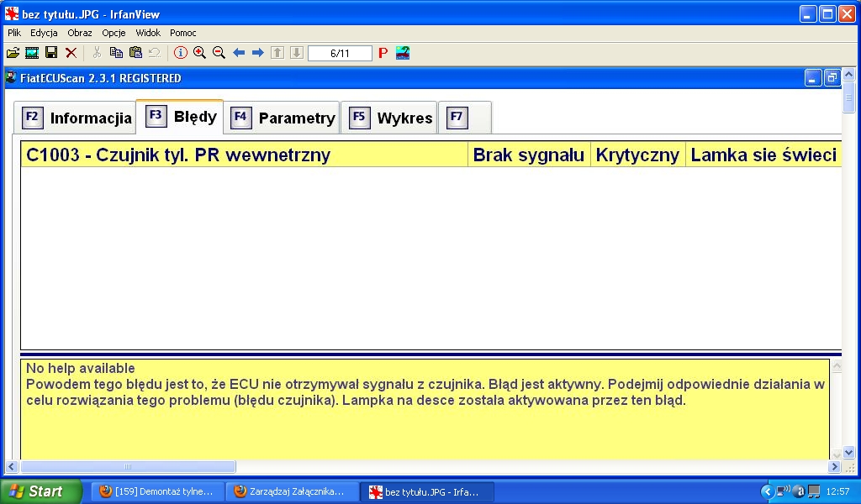Open the thumbnails/slideshow filmstrip icon
This screenshot has height=504, width=861.
pos(32,53)
